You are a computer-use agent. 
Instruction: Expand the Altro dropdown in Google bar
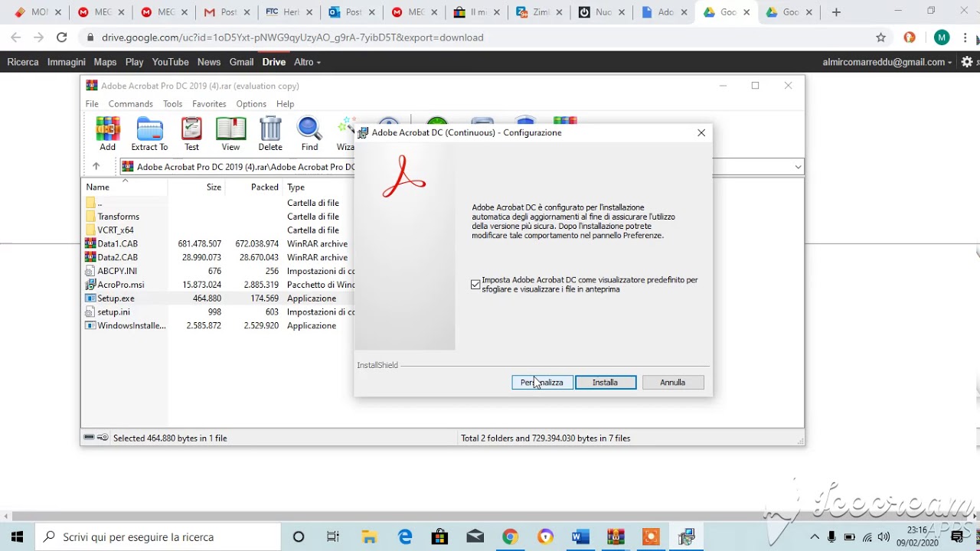(x=307, y=62)
